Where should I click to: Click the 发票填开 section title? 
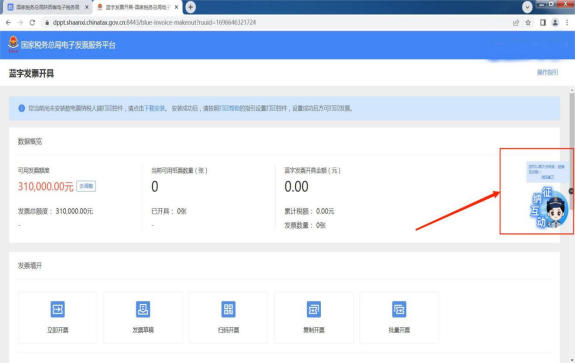[30, 265]
